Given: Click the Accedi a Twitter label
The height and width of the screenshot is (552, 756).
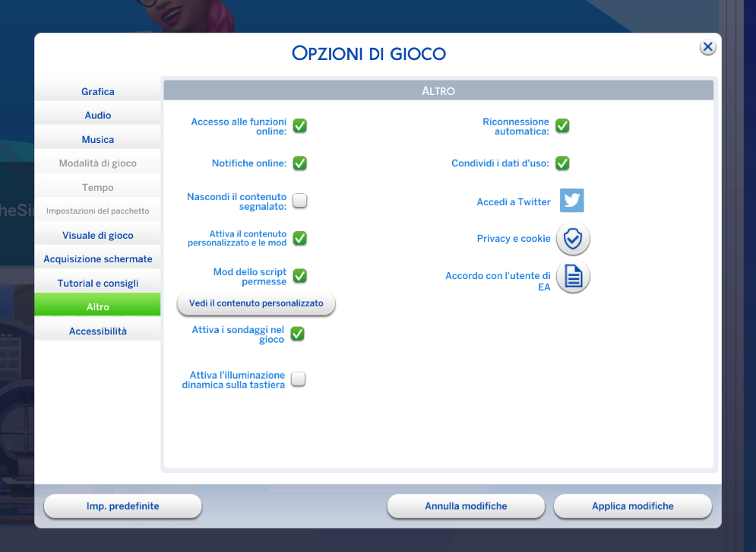Looking at the screenshot, I should click(514, 201).
